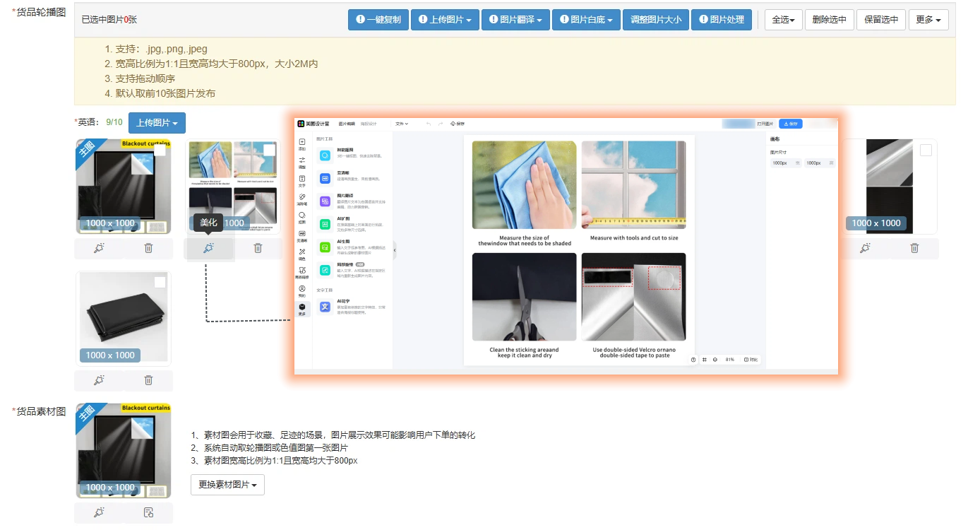Image resolution: width=980 pixels, height=530 pixels.
Task: Click the beautify icon under the main carousel image
Action: (99, 248)
